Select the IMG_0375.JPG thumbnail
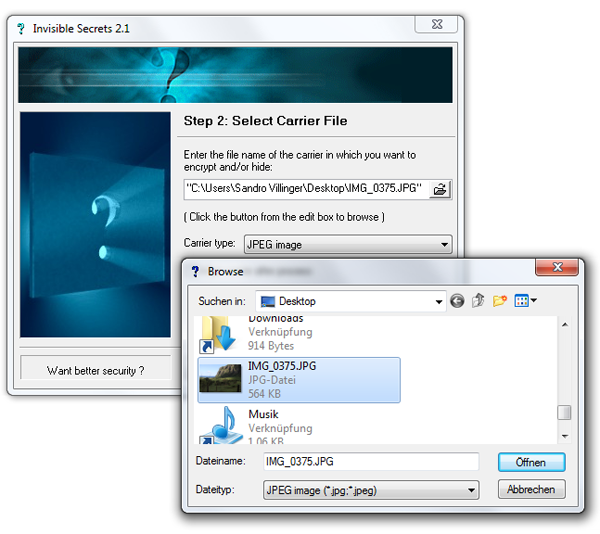The width and height of the screenshot is (600, 534). [x=220, y=378]
